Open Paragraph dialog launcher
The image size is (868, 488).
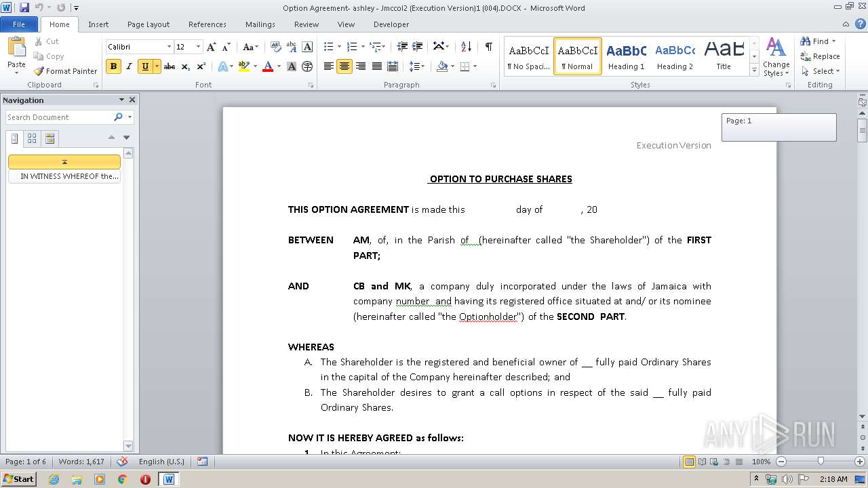click(496, 85)
